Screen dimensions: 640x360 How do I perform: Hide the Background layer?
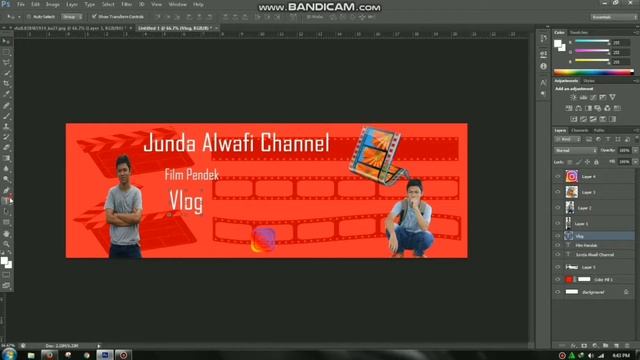coord(558,292)
